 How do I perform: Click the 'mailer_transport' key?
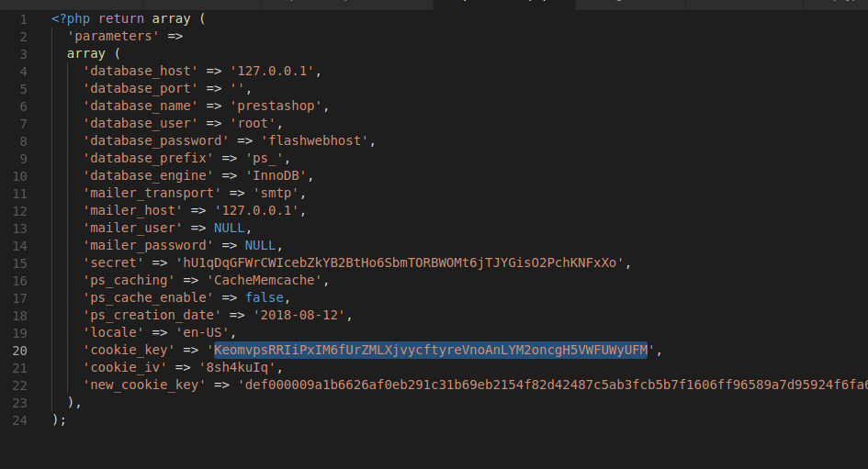[x=152, y=193]
